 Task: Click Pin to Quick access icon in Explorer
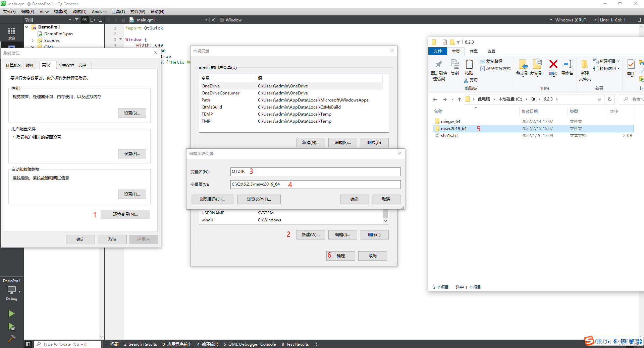[x=439, y=64]
